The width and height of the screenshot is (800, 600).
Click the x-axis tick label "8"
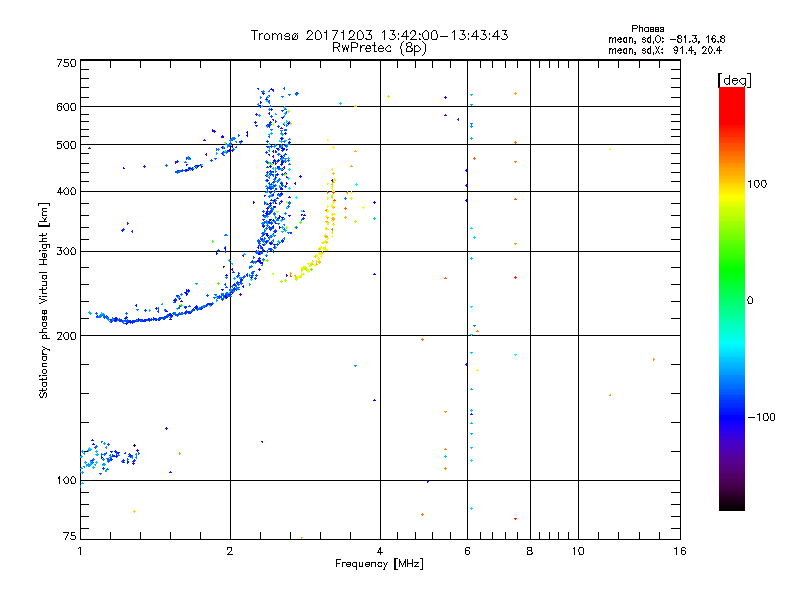[530, 551]
